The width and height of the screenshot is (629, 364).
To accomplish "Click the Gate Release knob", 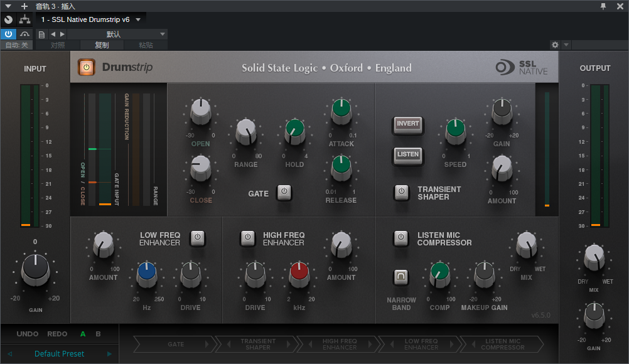I will pos(341,168).
